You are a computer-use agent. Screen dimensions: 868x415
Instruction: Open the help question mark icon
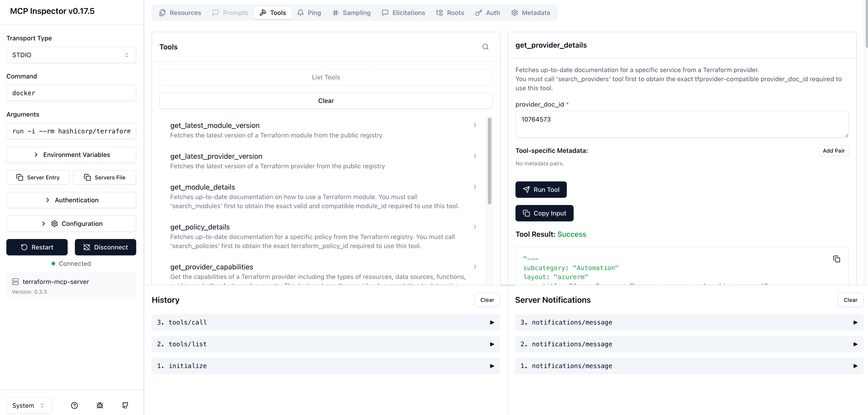click(74, 405)
